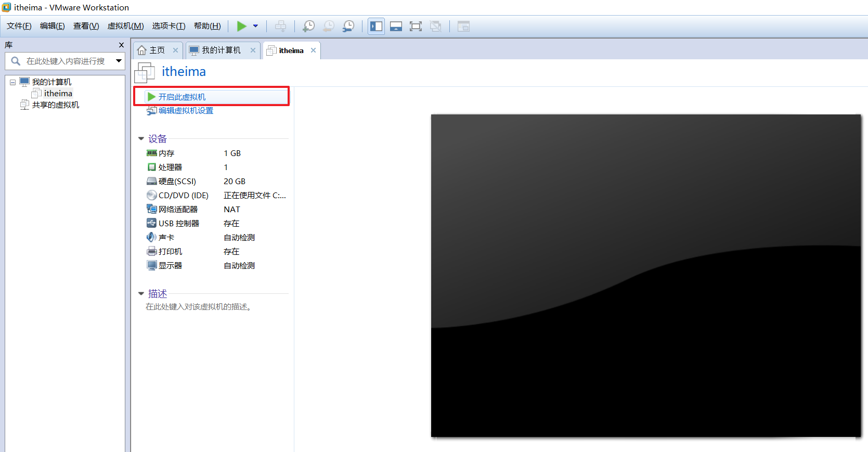The width and height of the screenshot is (868, 452).
Task: Click the monitor icon on 我的计算机 tab
Action: (194, 50)
